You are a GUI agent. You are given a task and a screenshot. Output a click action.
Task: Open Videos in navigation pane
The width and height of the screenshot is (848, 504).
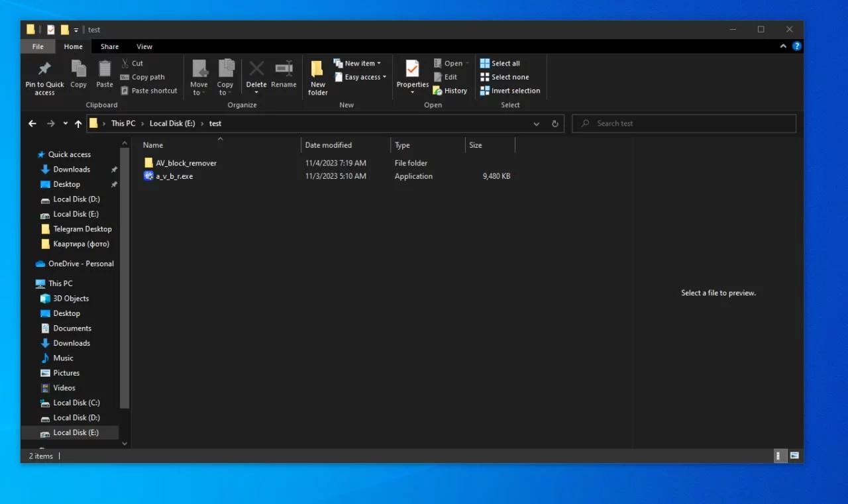[64, 388]
